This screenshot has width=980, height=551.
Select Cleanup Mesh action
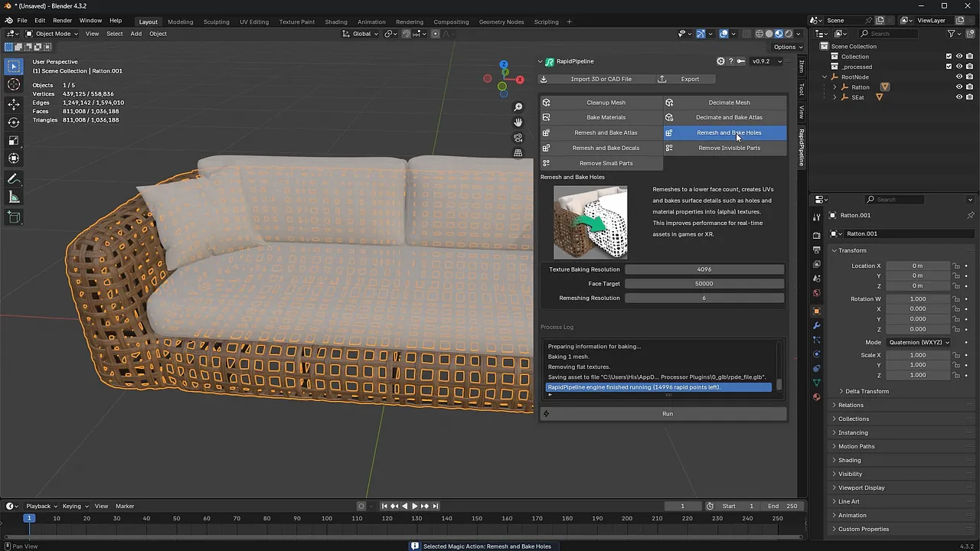pos(602,103)
